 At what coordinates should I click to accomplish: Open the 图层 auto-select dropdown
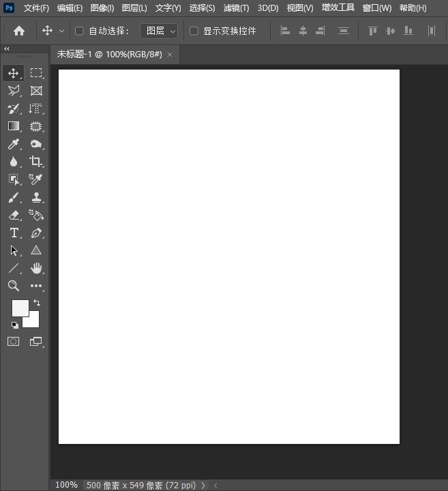click(x=159, y=31)
